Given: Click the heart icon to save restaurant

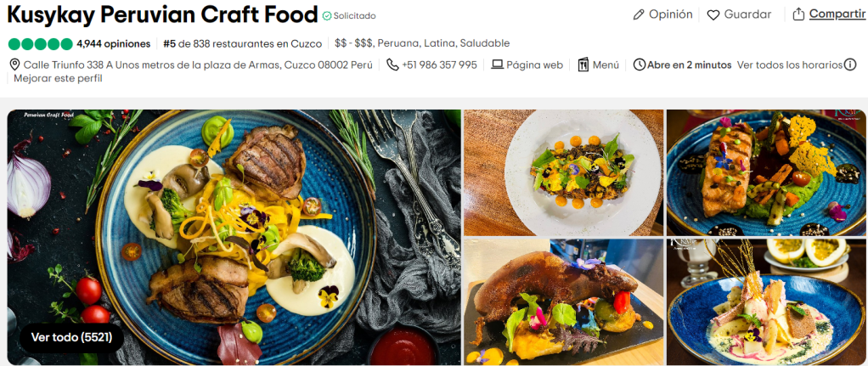Looking at the screenshot, I should click(x=713, y=15).
